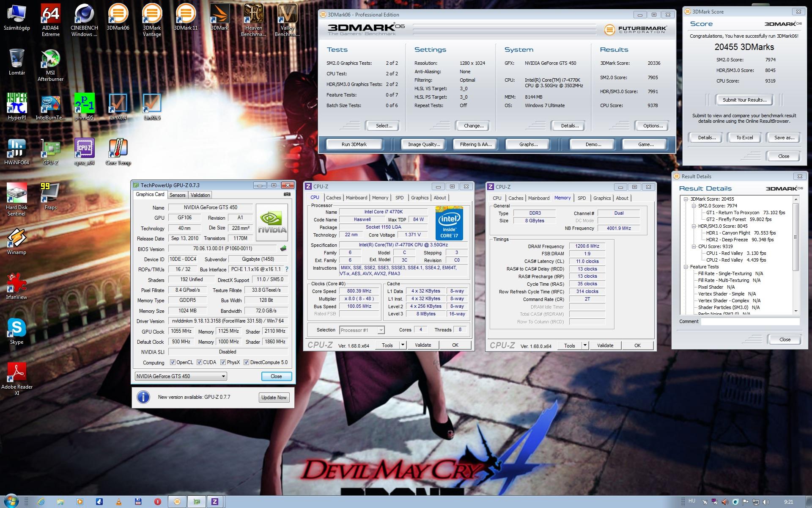Screen dimensions: 812x508
Task: Click the BIOS version save chip icon
Action: pyautogui.click(x=283, y=248)
